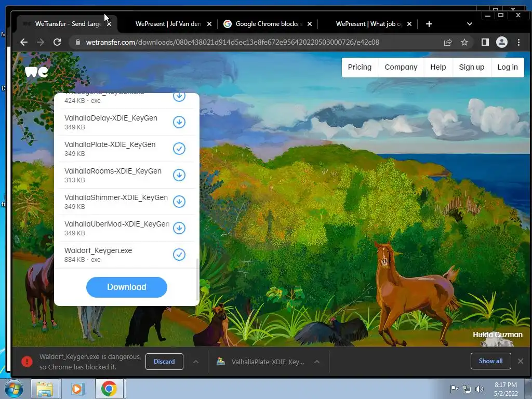
Task: Close the WePresent Jef Van den tab
Action: click(209, 24)
